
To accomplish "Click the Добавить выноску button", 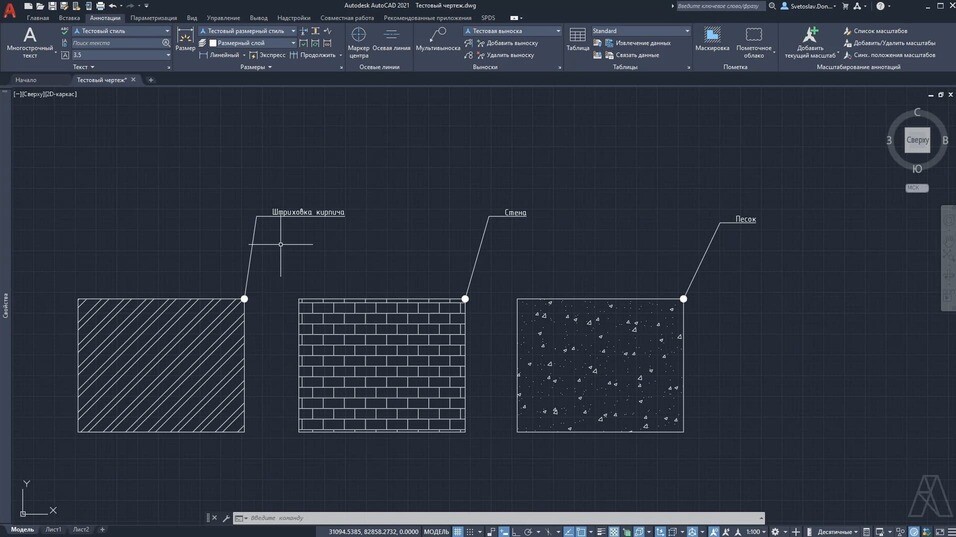I will [507, 43].
